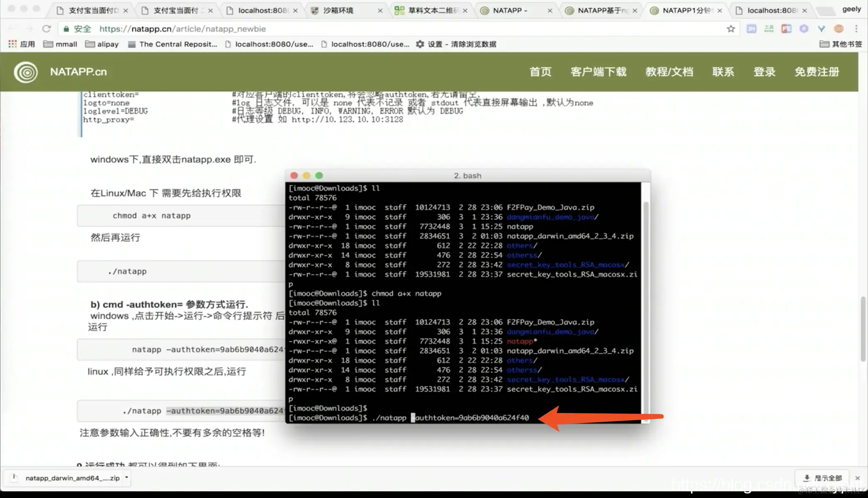Viewport: 868px width, 498px height.
Task: Click the 显示全部 downloads button
Action: click(x=822, y=478)
